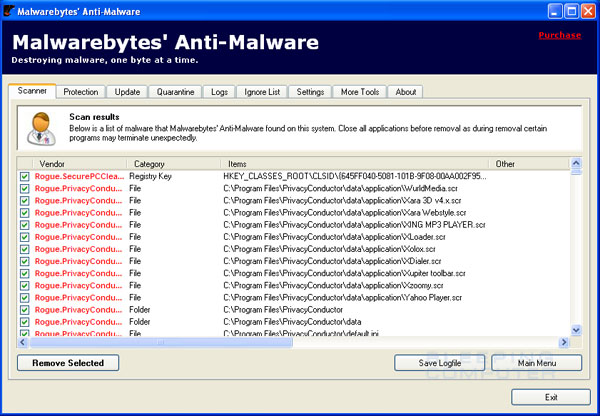Select the Xolox.scr file path
This screenshot has height=416, width=600.
(x=329, y=249)
